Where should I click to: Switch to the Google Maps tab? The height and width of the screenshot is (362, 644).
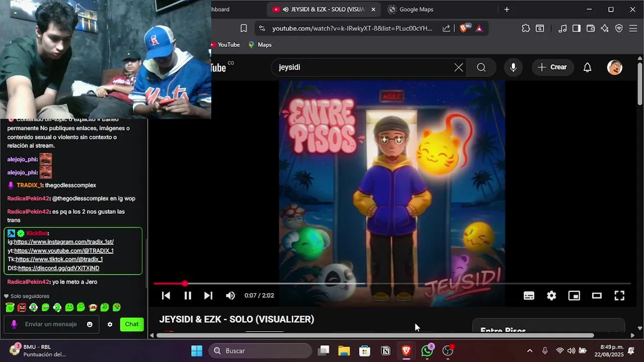416,10
